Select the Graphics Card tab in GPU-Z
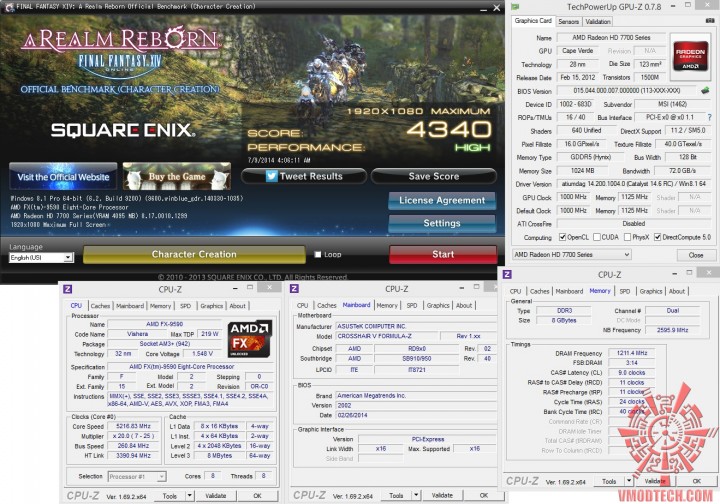The width and height of the screenshot is (720, 504). point(533,21)
